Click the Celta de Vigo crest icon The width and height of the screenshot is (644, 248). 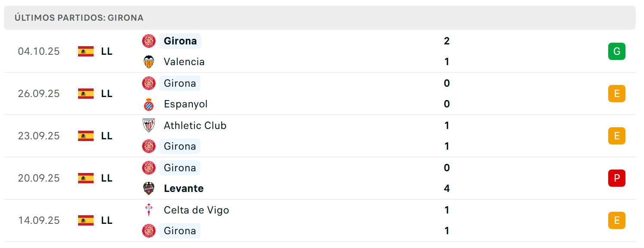pos(149,210)
